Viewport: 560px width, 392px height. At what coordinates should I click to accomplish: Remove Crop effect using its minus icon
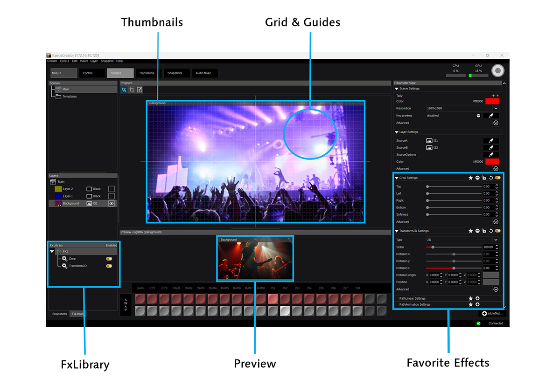coord(477,178)
